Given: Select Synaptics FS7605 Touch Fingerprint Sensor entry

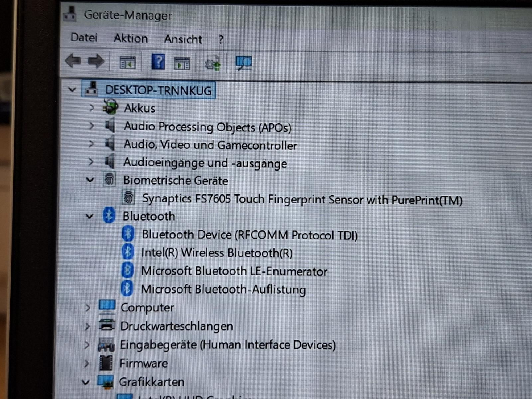Looking at the screenshot, I should click(x=302, y=199).
